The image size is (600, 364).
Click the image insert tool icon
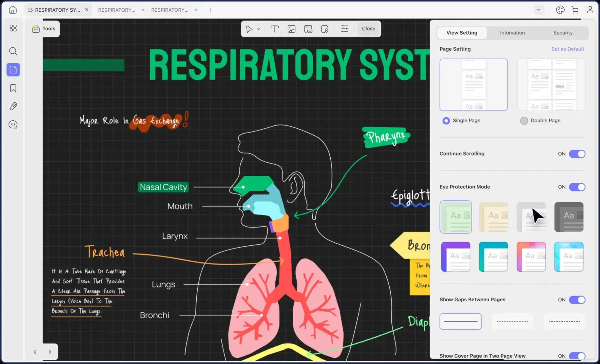click(291, 29)
